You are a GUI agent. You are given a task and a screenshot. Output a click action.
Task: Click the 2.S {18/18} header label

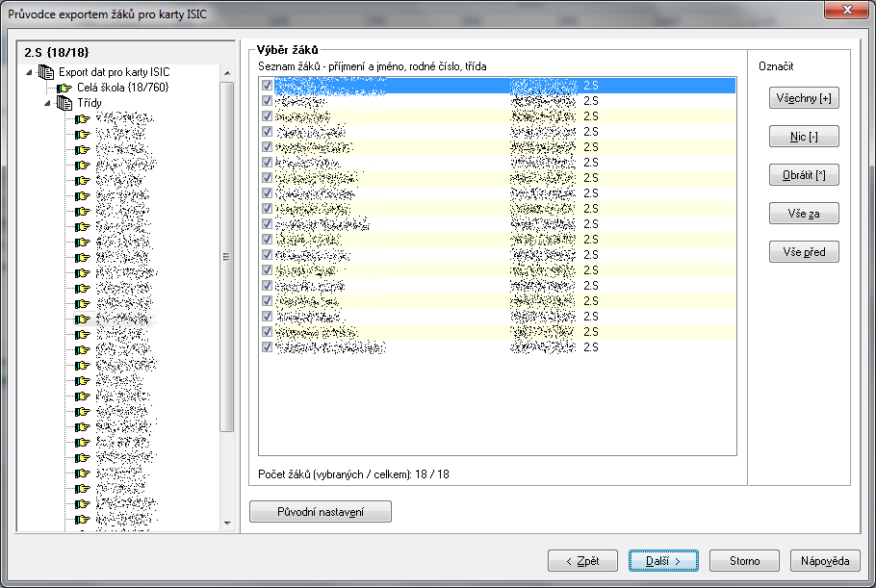(x=57, y=53)
